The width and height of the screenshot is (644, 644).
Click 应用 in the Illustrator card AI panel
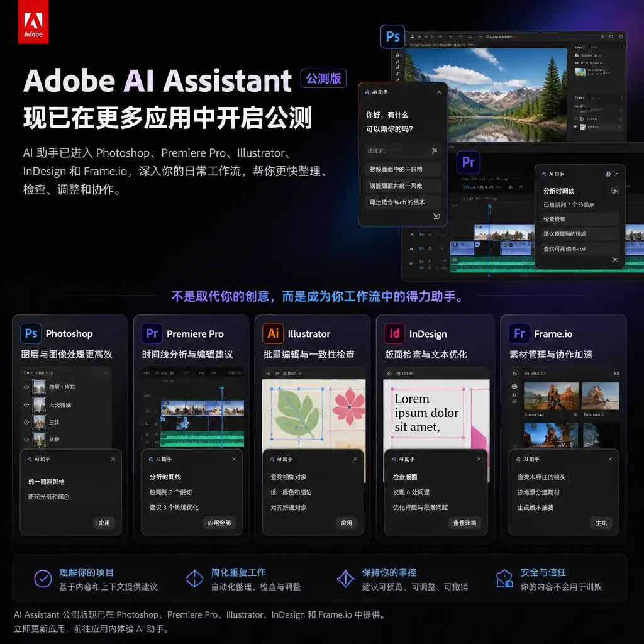pos(347,523)
